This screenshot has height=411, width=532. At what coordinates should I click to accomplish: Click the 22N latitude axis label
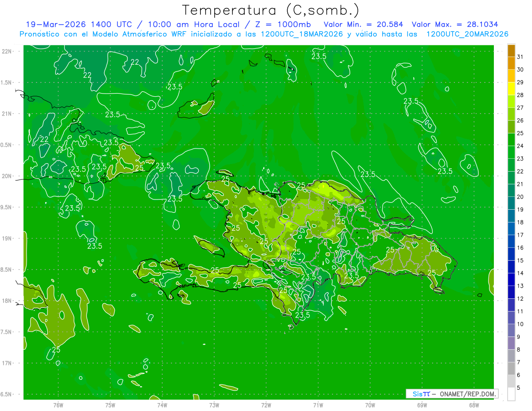tap(7, 51)
